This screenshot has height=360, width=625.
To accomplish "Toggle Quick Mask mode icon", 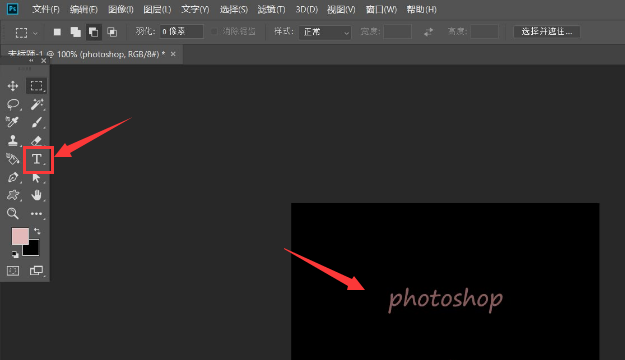I will click(x=13, y=271).
